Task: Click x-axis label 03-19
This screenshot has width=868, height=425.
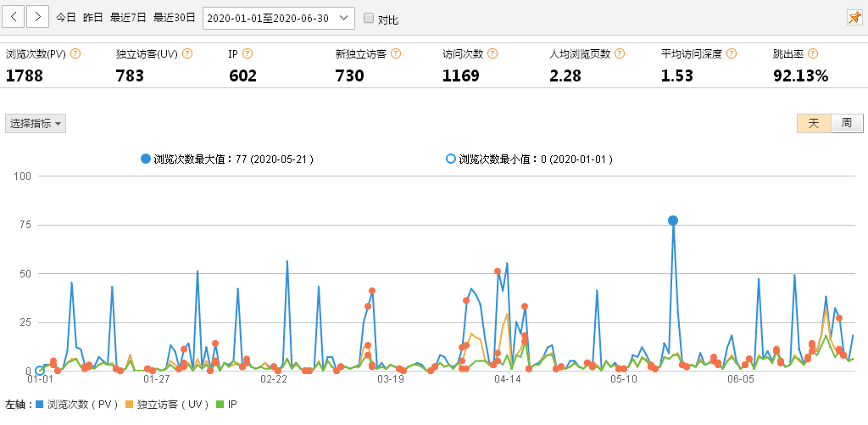Action: (x=390, y=379)
